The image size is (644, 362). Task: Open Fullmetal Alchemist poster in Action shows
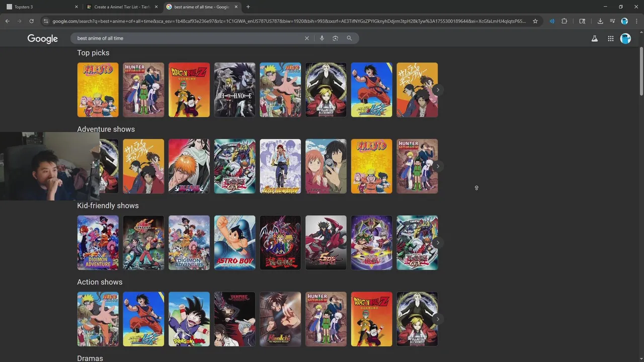(417, 319)
